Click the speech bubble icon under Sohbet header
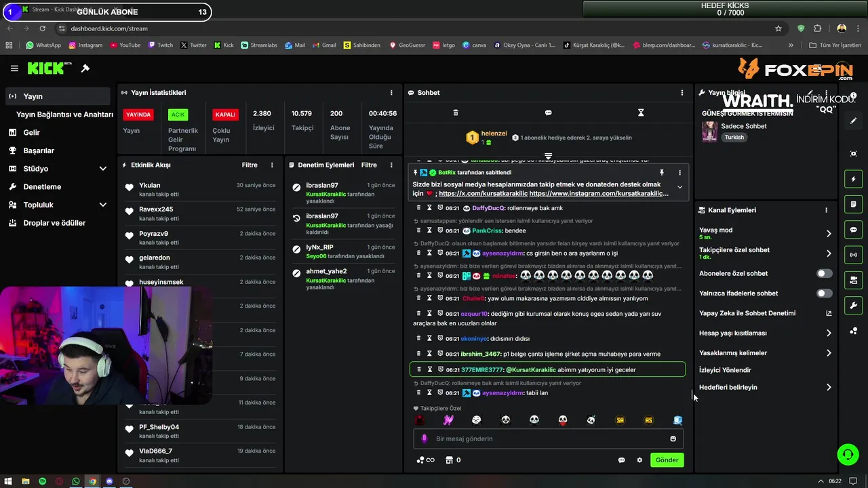The image size is (868, 488). 548,113
